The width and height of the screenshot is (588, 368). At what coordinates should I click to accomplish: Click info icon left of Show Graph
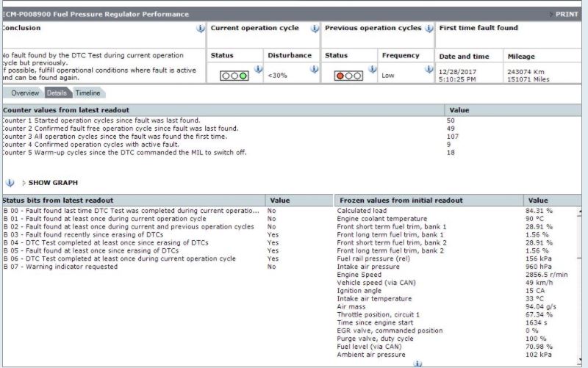[x=10, y=182]
